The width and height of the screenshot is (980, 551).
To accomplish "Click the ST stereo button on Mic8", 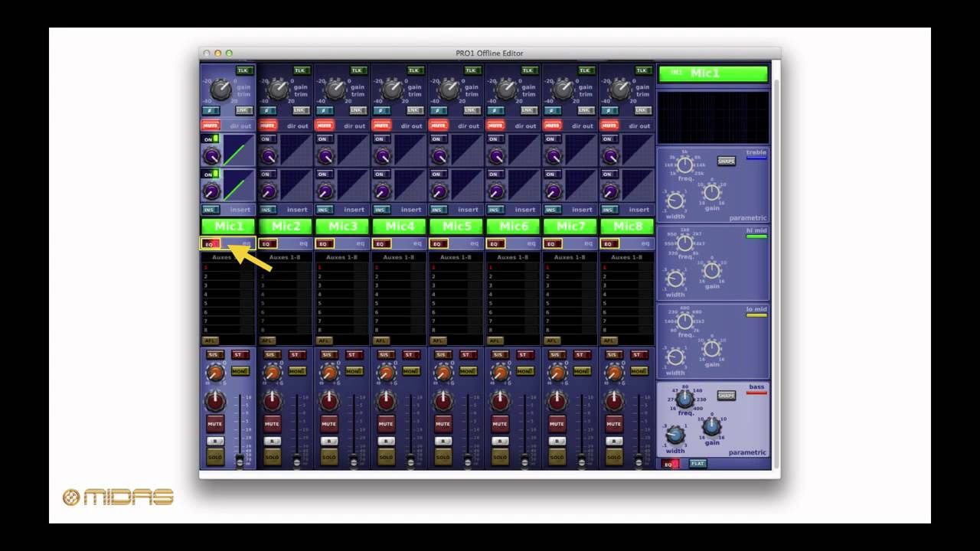I will tap(638, 355).
